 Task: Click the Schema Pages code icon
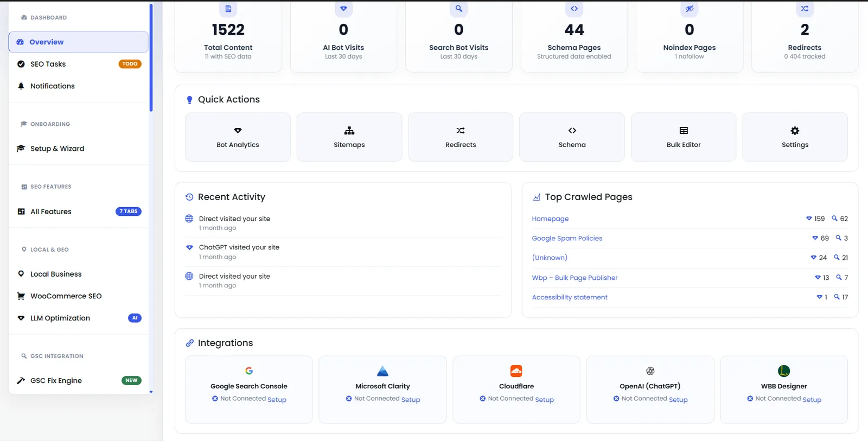[574, 9]
